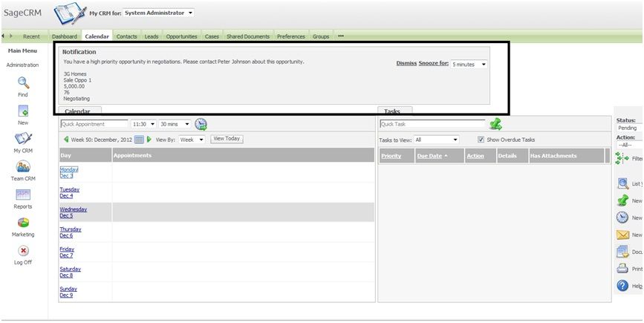Click the Quick Task input field
644x323 pixels.
pos(432,124)
